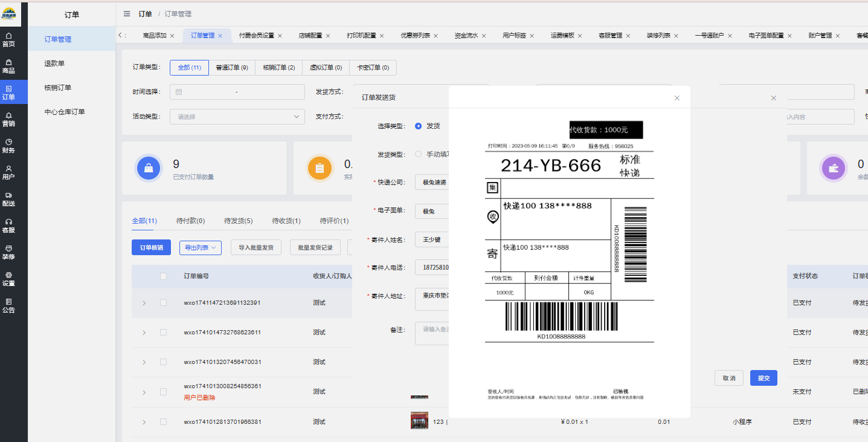This screenshot has height=442, width=868.
Task: Select the 手动填写 radio option
Action: click(418, 154)
